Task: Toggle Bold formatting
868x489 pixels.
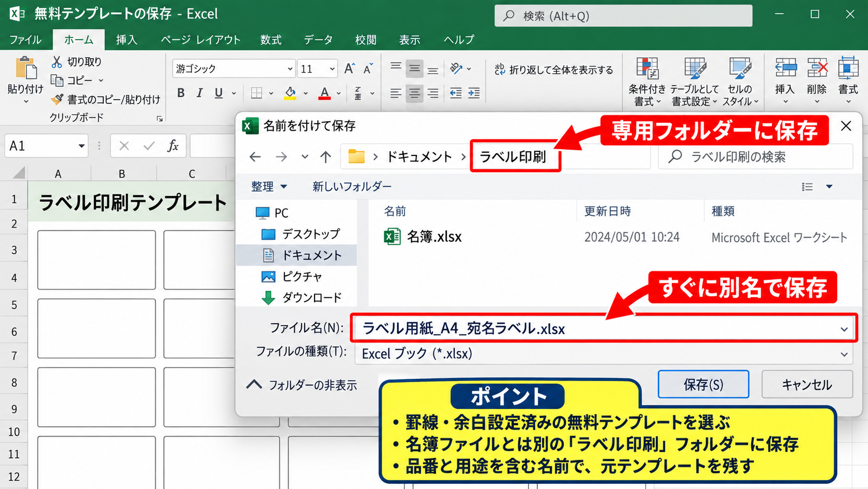Action: coord(181,93)
